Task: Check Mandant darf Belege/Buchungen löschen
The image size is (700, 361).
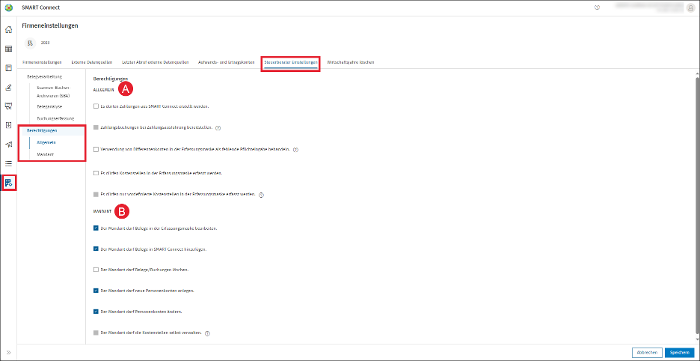Action: click(96, 270)
